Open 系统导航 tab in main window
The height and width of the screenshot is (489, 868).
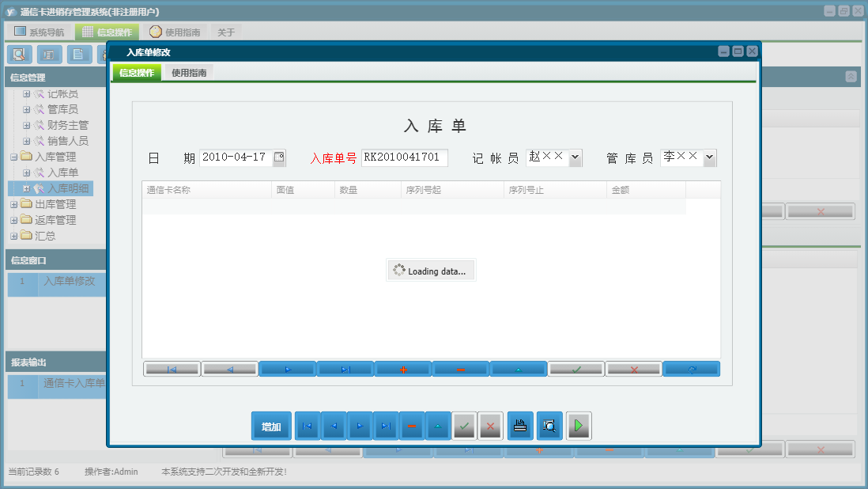click(40, 32)
